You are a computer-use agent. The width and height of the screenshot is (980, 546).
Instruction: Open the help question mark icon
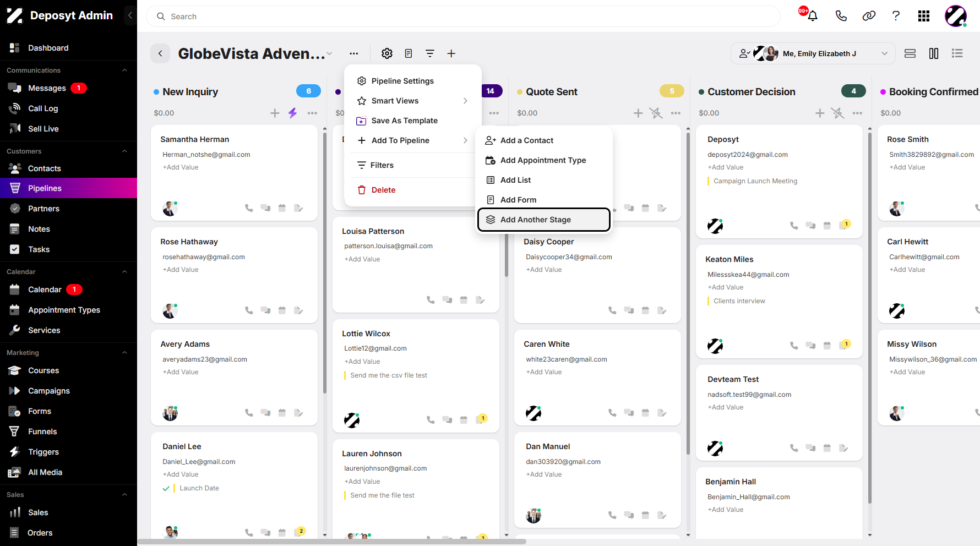click(x=896, y=16)
